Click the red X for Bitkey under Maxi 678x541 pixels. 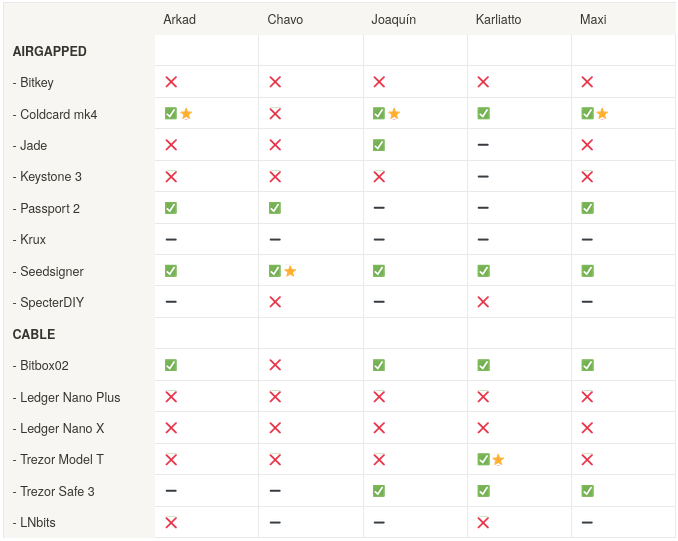click(x=587, y=82)
